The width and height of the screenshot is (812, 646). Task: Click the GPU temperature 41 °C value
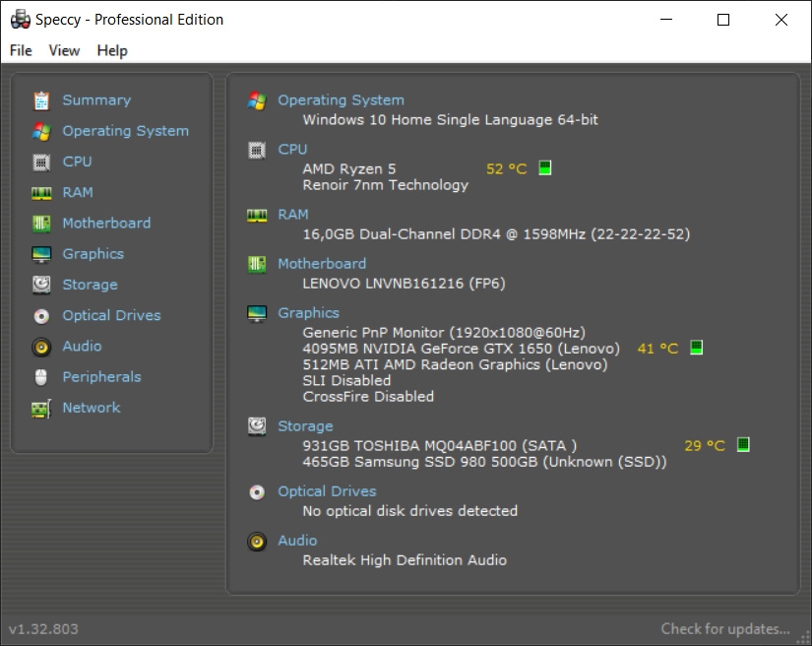[657, 349]
